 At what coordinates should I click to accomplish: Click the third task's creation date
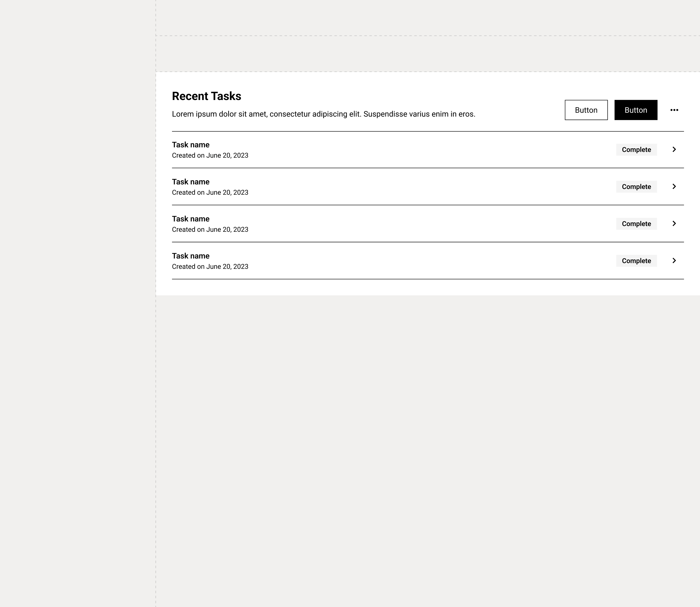pyautogui.click(x=210, y=230)
